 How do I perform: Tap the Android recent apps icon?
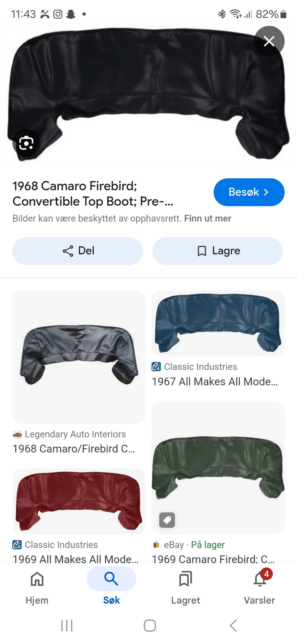pyautogui.click(x=67, y=625)
